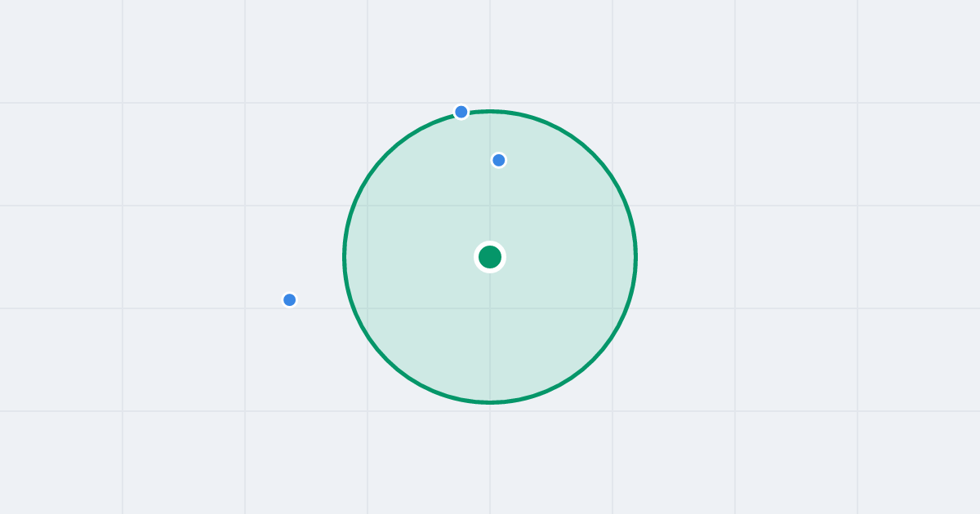980x514 pixels.
Task: Click empty map background above the green circle
Action: click(490, 49)
